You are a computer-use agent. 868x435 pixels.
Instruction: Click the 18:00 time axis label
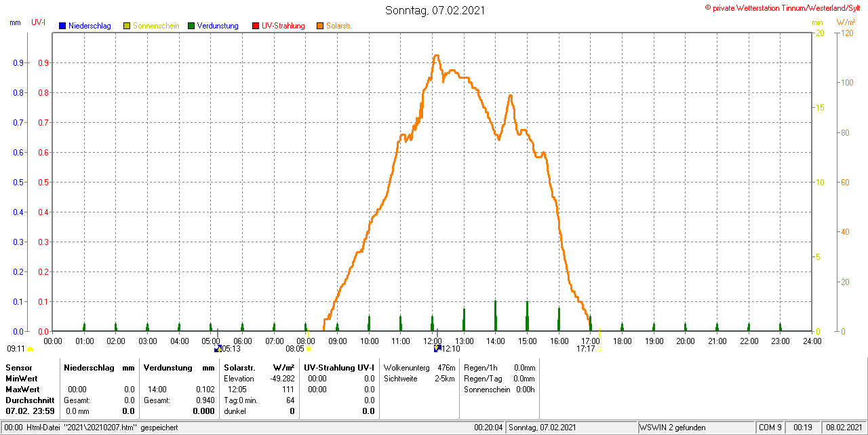622,341
